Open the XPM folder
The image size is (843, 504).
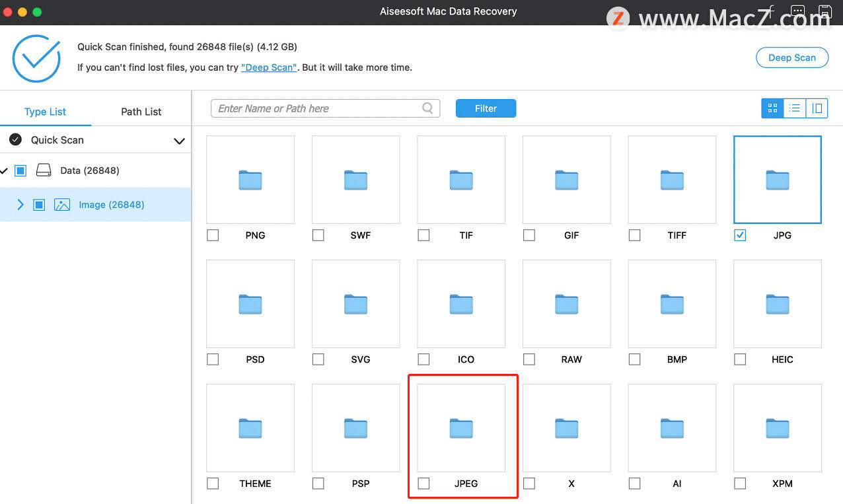pyautogui.click(x=778, y=428)
